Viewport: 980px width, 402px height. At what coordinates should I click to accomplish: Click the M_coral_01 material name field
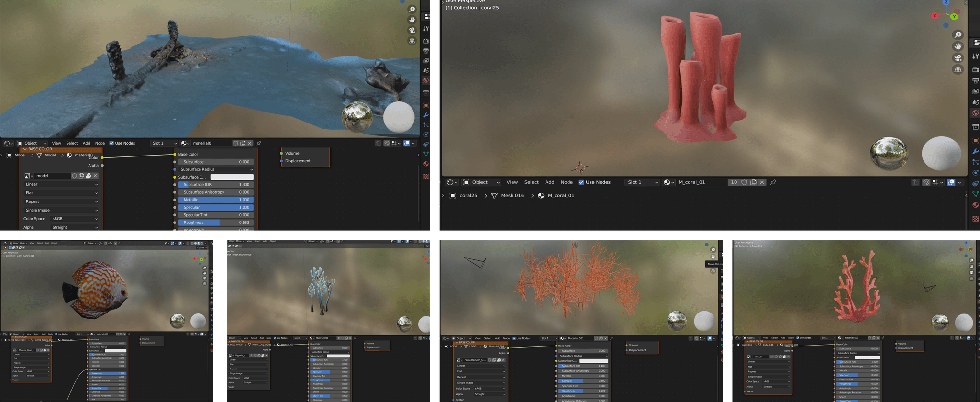(702, 182)
